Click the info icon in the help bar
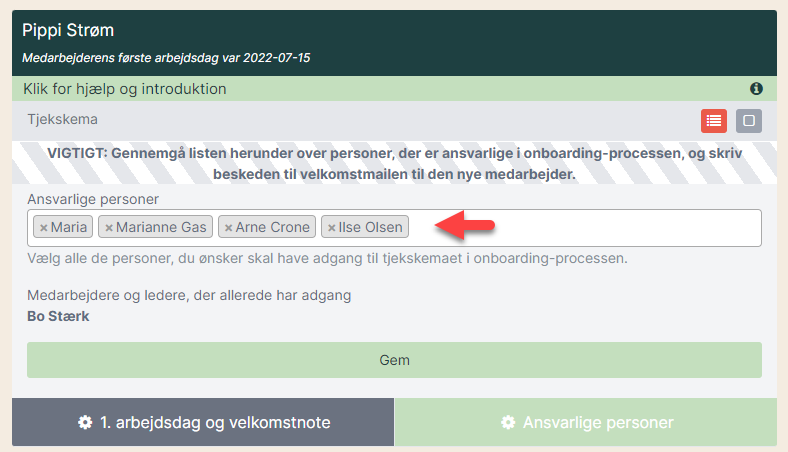The height and width of the screenshot is (452, 788). click(756, 89)
